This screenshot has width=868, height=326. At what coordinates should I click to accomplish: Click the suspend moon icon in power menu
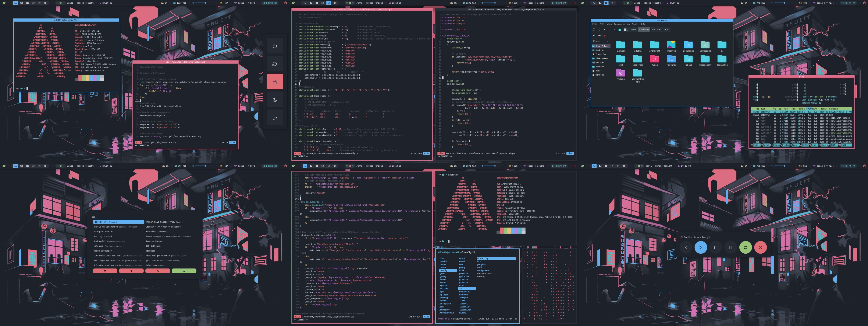click(x=275, y=100)
